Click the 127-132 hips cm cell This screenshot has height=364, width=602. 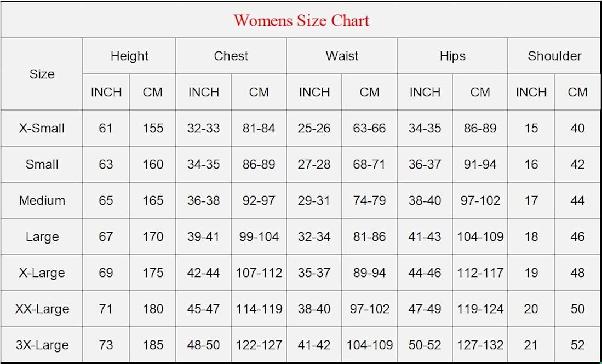[480, 345]
